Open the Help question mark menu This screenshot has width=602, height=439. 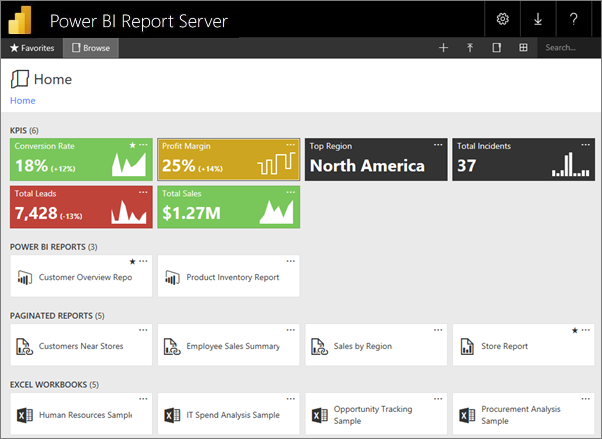click(x=573, y=19)
